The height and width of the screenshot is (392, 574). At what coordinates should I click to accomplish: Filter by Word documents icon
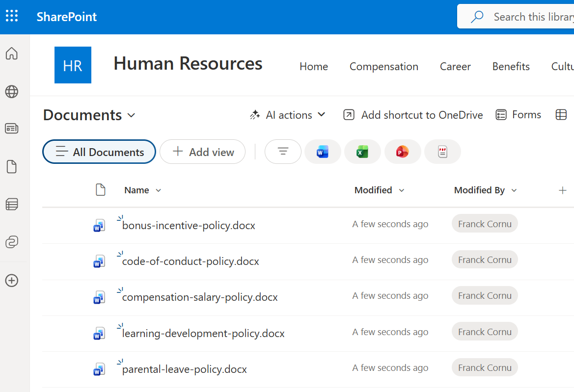pos(323,152)
